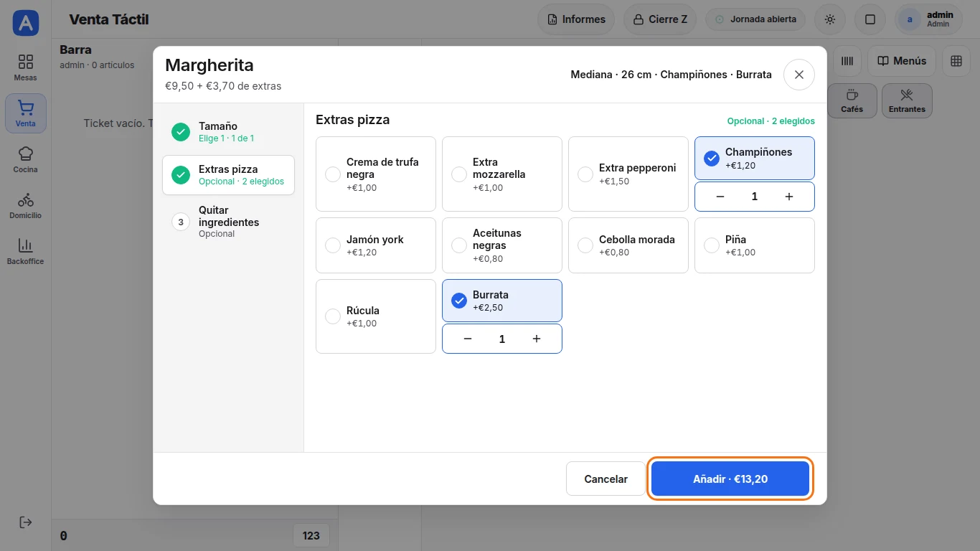This screenshot has height=551, width=980.
Task: Open the admin user avatar
Action: 910,19
